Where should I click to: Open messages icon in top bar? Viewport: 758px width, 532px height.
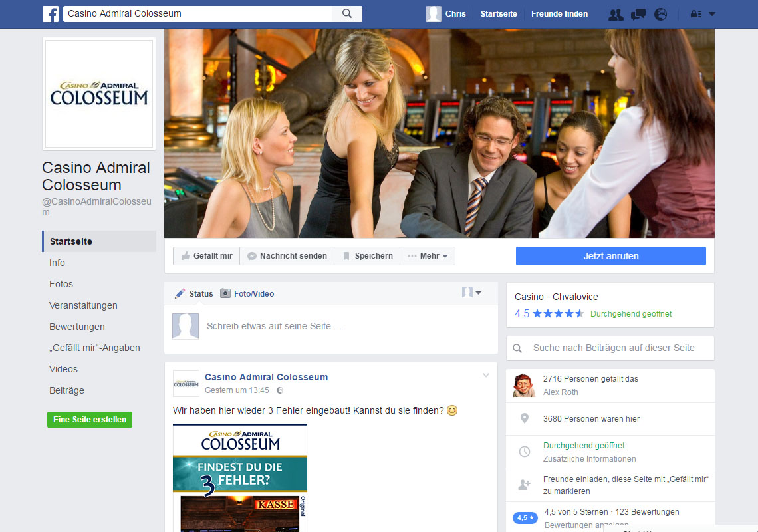[638, 14]
